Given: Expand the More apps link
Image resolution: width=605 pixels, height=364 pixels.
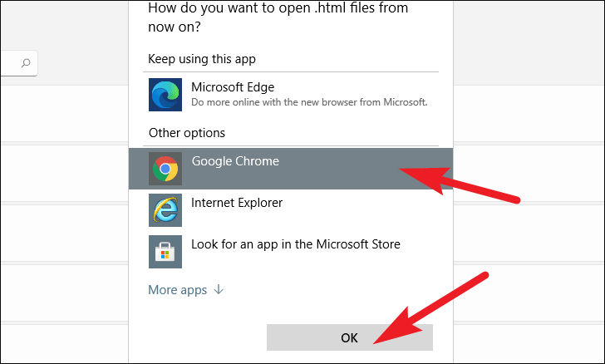Looking at the screenshot, I should [185, 290].
